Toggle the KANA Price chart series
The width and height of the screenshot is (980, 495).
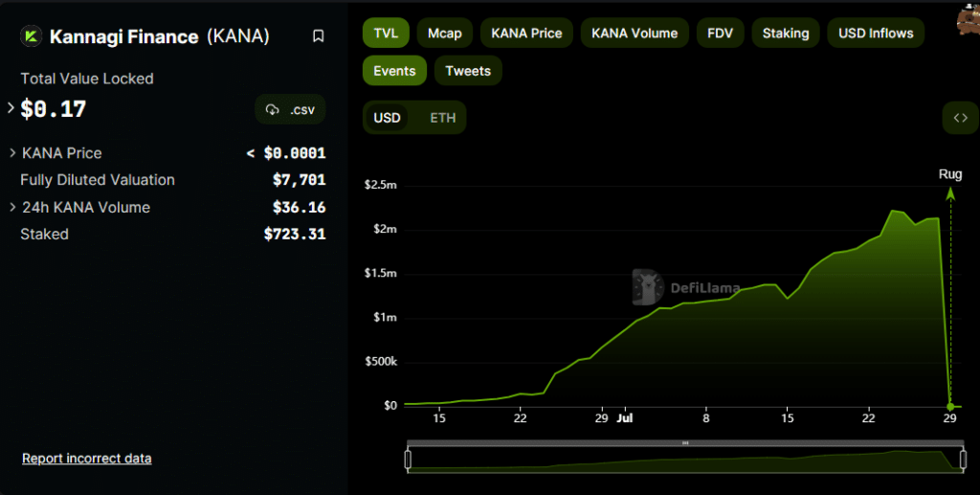click(526, 34)
